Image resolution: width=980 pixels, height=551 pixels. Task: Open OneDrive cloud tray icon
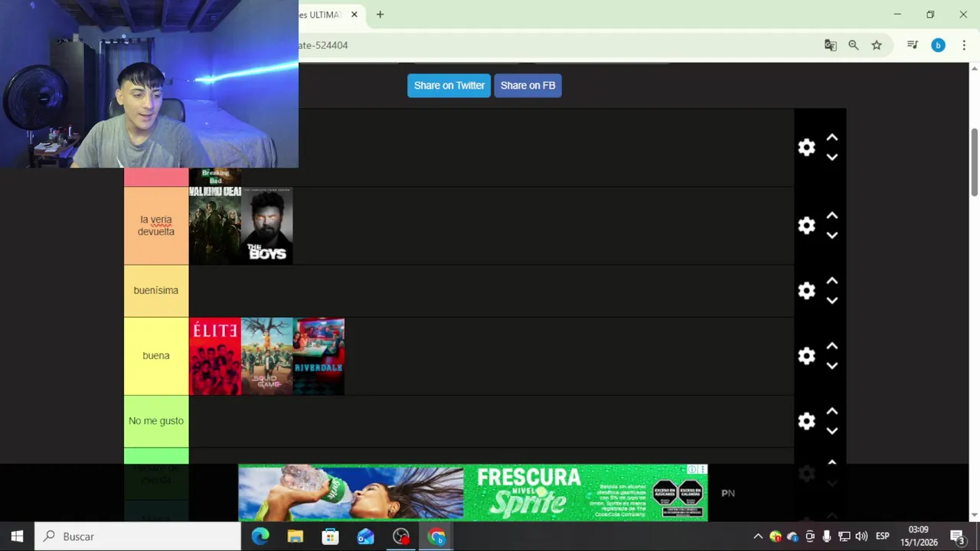coord(792,536)
